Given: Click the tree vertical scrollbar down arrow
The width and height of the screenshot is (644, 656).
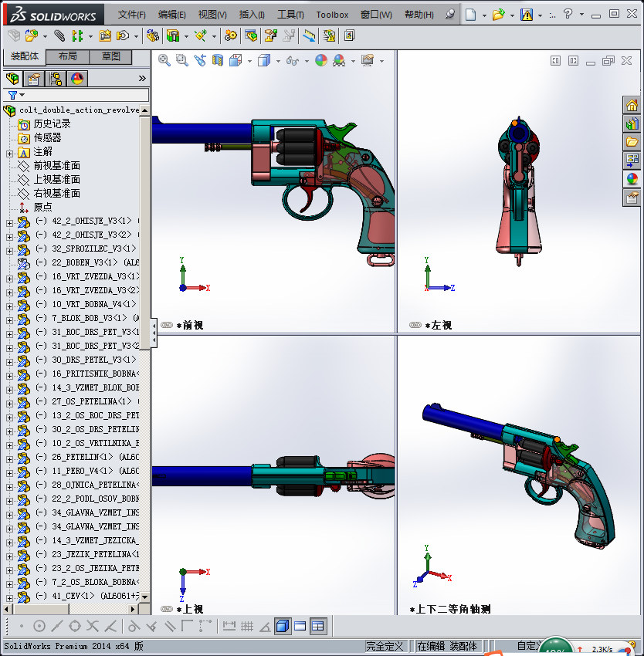Looking at the screenshot, I should (145, 597).
